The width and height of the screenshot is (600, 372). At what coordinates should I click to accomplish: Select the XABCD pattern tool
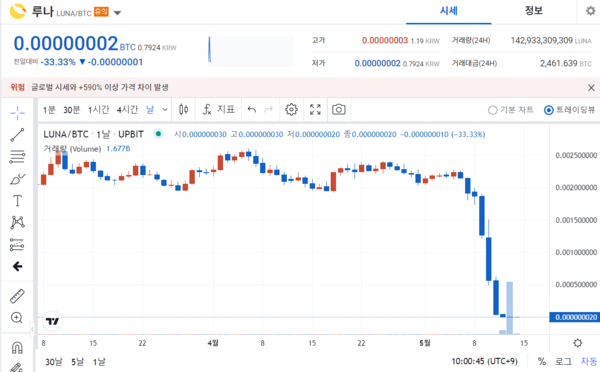tap(17, 222)
